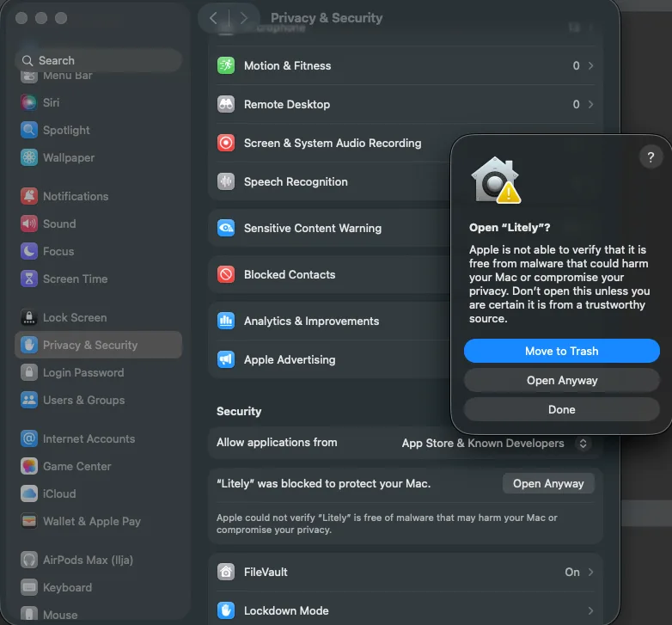This screenshot has height=625, width=672.
Task: Click the Motion & Fitness runner icon
Action: coord(226,65)
